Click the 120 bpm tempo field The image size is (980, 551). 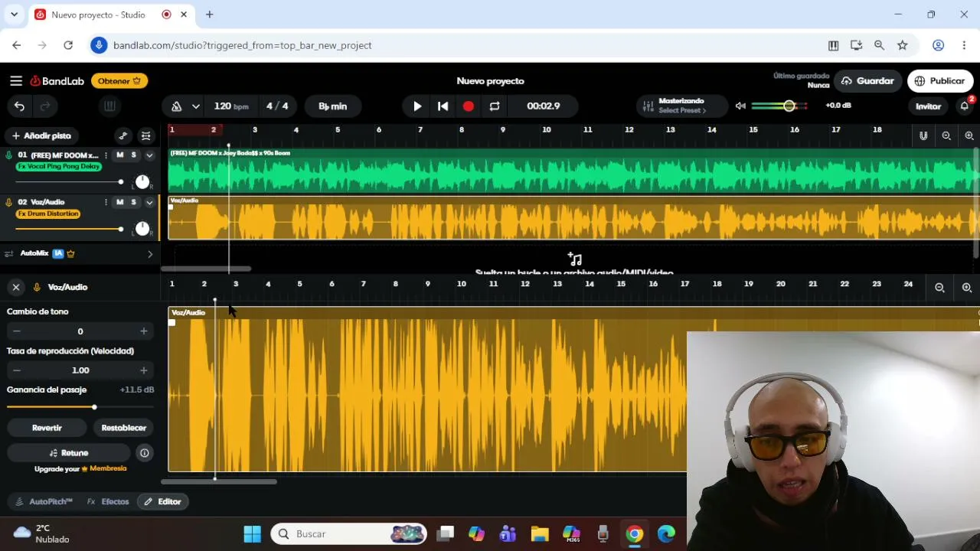(x=231, y=106)
